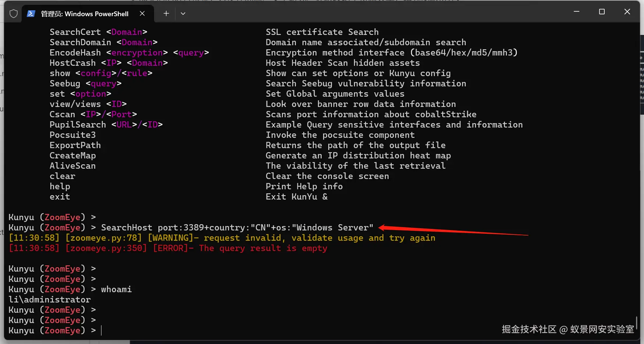Click 'Look over banner row data information'
The image size is (644, 344).
(x=361, y=104)
